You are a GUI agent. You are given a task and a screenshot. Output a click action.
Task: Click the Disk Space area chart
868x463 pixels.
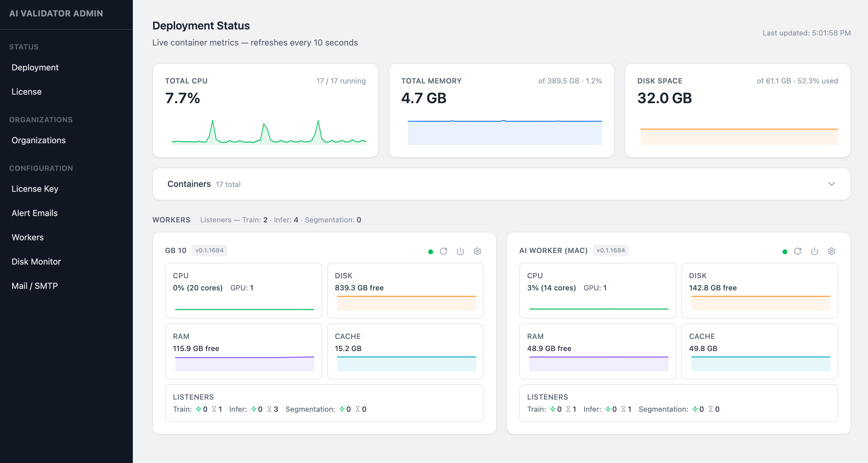739,137
